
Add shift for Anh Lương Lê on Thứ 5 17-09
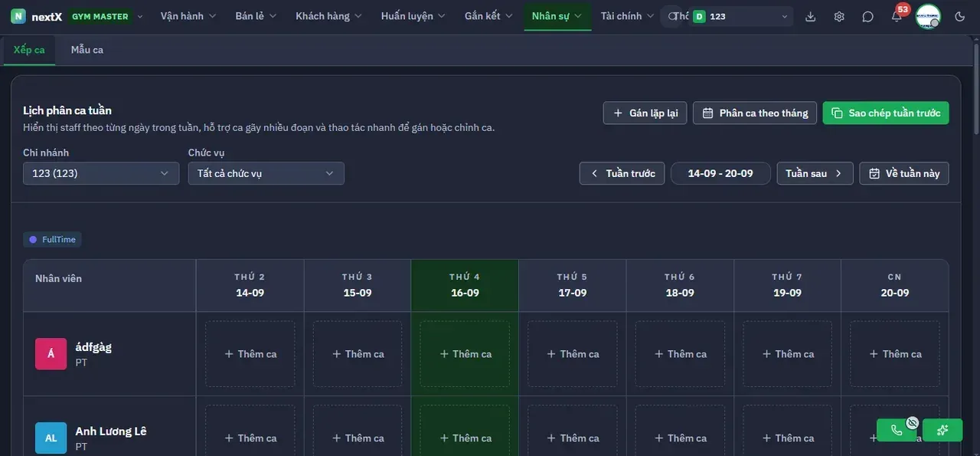(573, 438)
